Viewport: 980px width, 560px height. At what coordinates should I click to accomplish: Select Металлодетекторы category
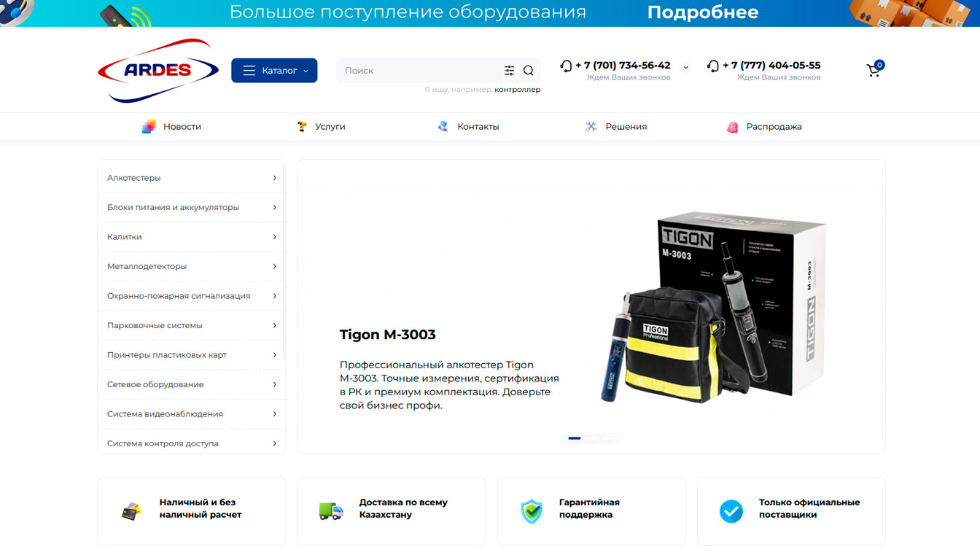147,266
